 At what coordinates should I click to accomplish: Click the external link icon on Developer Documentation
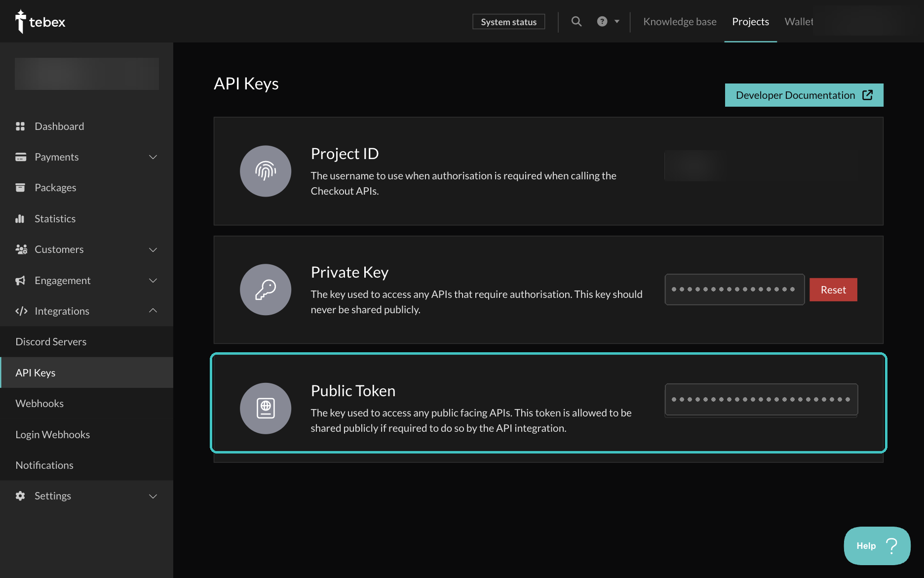coord(867,95)
